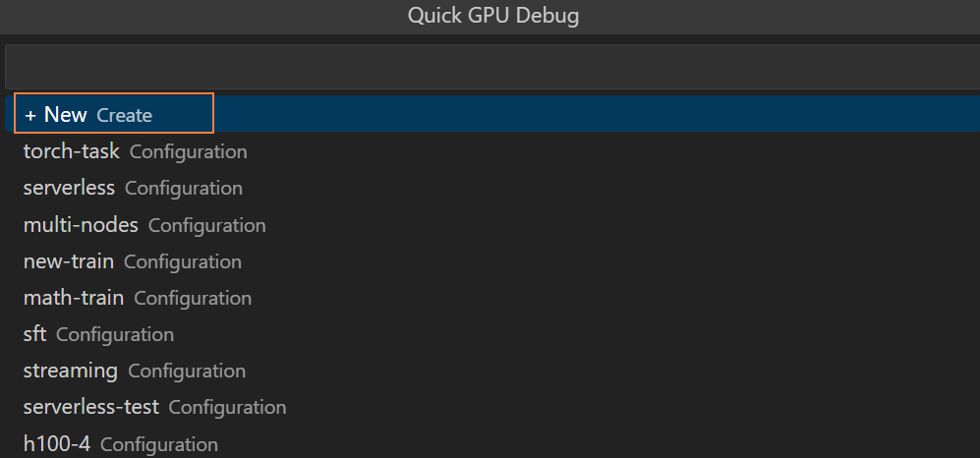The image size is (980, 458).
Task: Open the h100-4 configuration
Action: (57, 443)
